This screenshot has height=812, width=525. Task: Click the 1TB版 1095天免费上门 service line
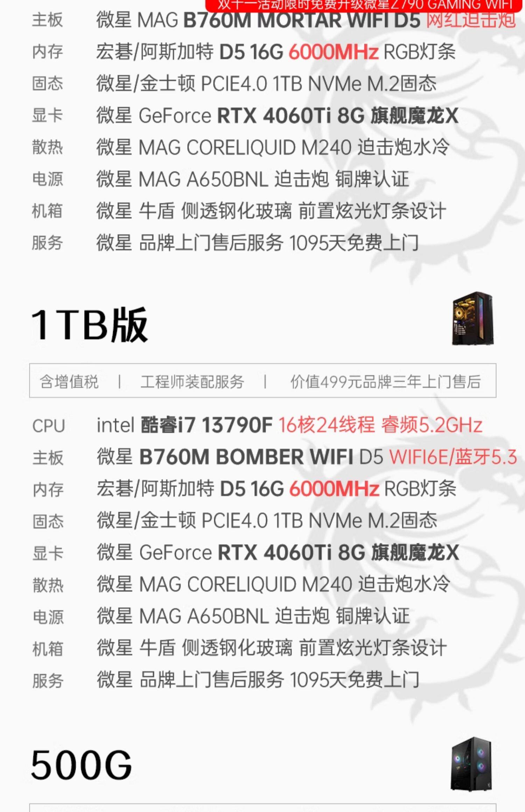258,679
